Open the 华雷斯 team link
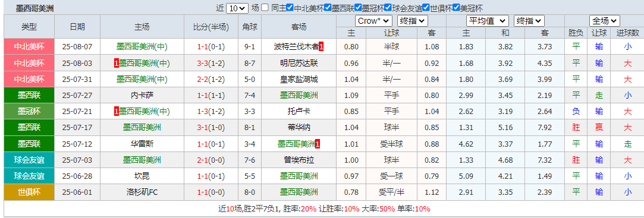The height and width of the screenshot is (218, 644). click(142, 144)
